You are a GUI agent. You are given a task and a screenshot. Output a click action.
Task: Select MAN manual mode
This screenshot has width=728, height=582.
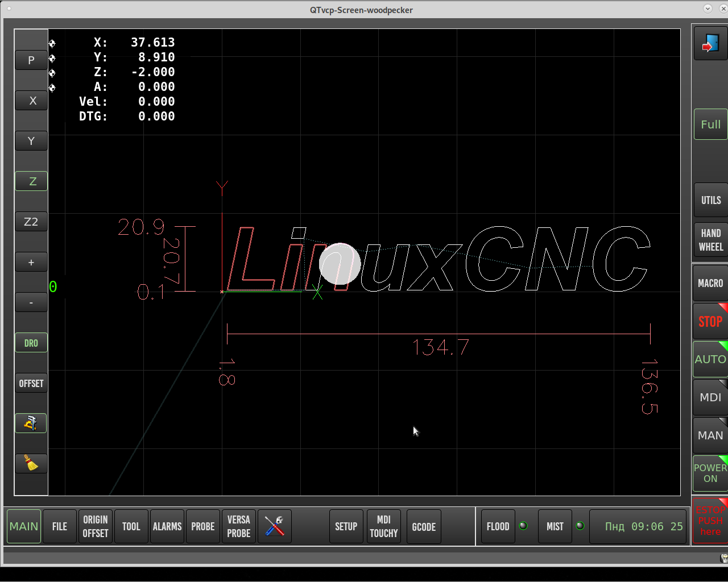[710, 435]
